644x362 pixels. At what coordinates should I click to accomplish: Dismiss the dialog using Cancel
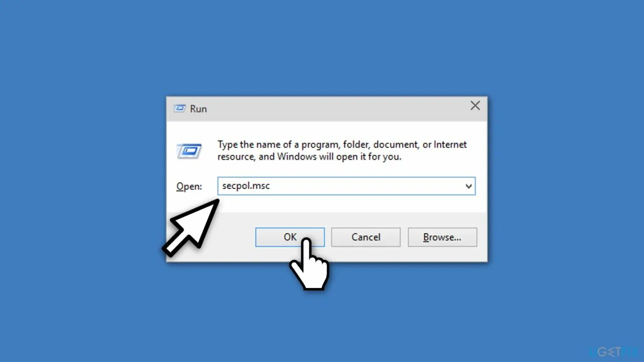pyautogui.click(x=366, y=237)
